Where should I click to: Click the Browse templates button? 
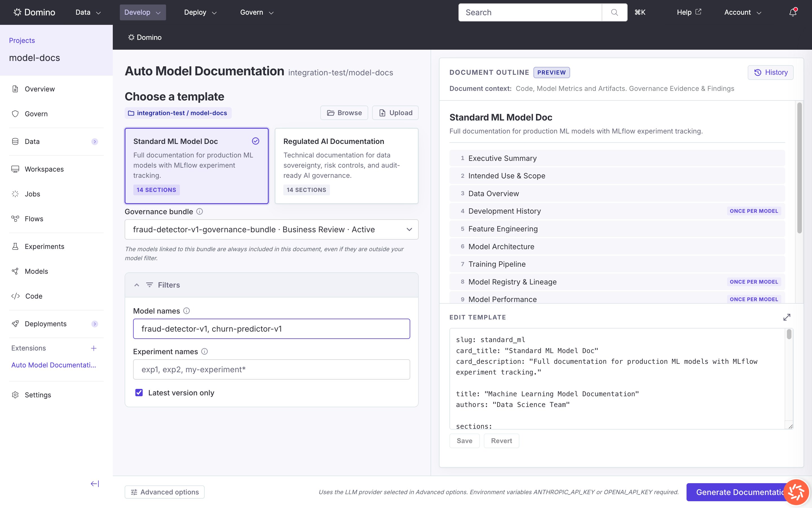[x=344, y=113]
